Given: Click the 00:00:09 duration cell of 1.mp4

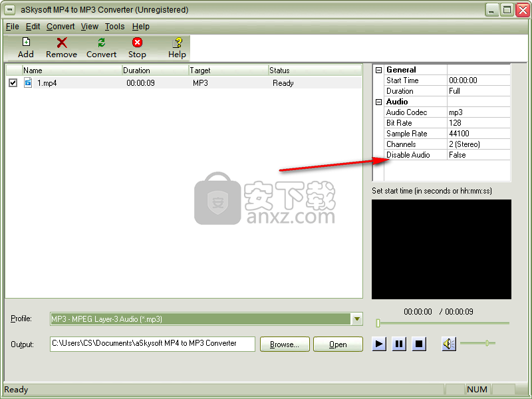Looking at the screenshot, I should click(x=140, y=83).
